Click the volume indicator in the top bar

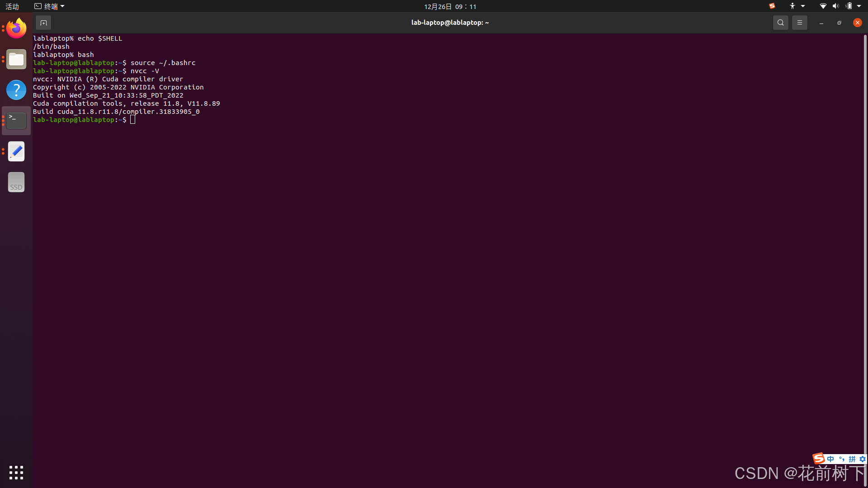tap(835, 6)
